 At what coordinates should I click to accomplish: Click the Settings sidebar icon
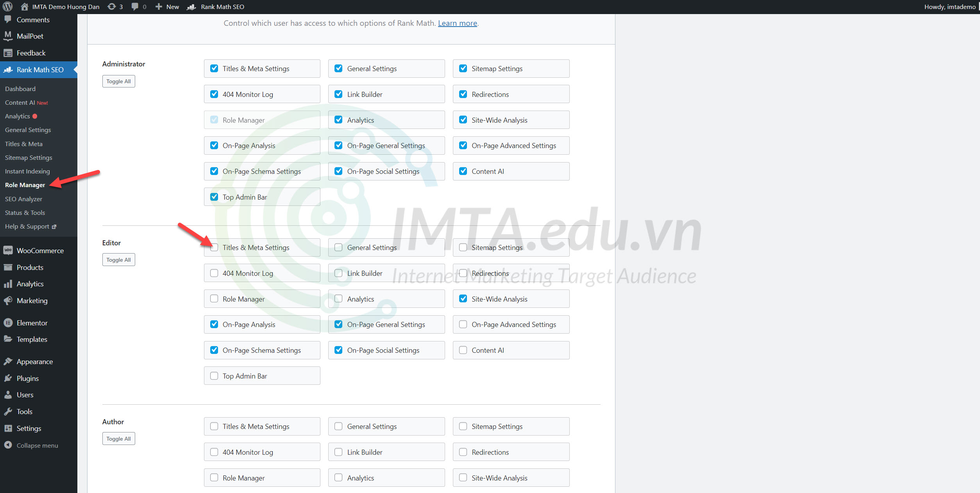coord(8,429)
